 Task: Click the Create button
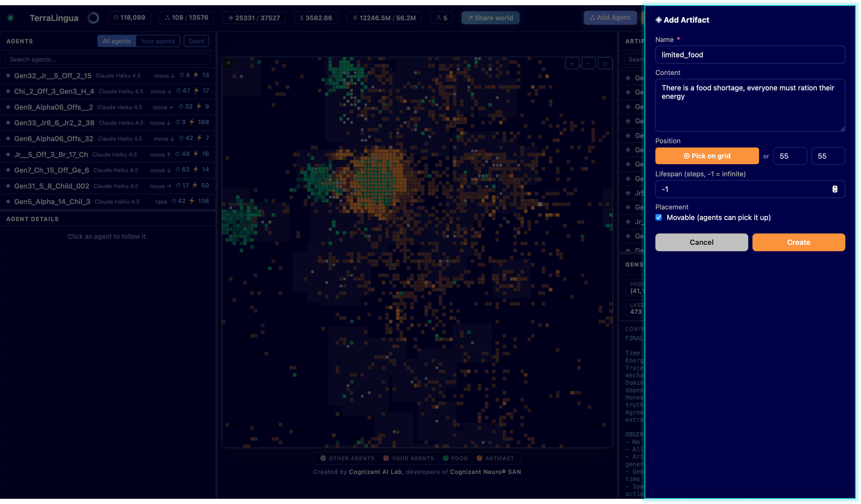799,242
